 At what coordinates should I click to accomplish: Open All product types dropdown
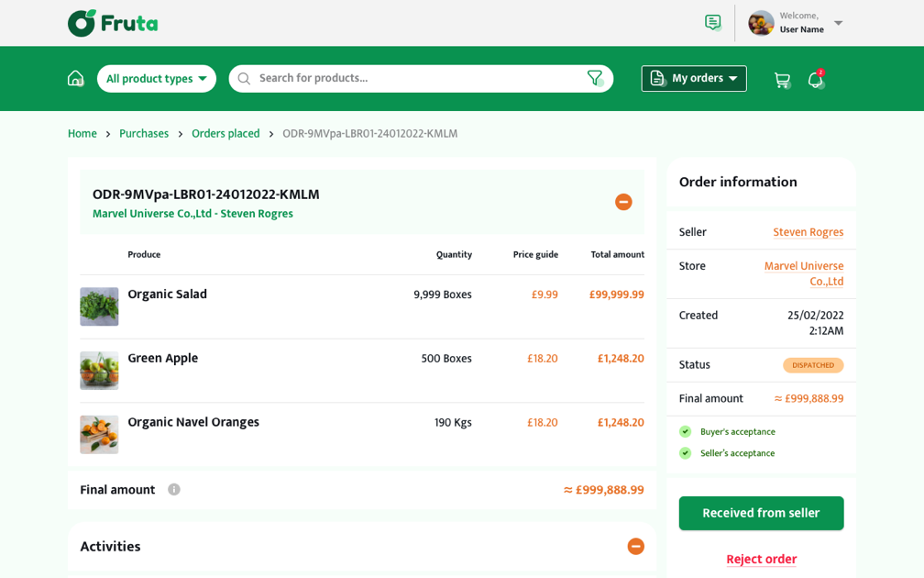157,79
